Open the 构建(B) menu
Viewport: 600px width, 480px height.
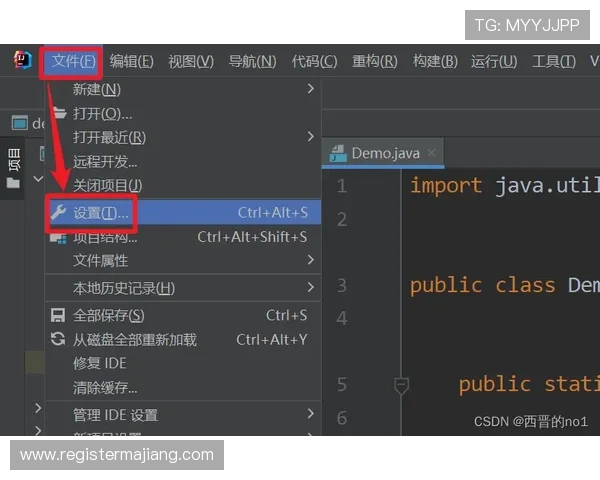pyautogui.click(x=435, y=61)
